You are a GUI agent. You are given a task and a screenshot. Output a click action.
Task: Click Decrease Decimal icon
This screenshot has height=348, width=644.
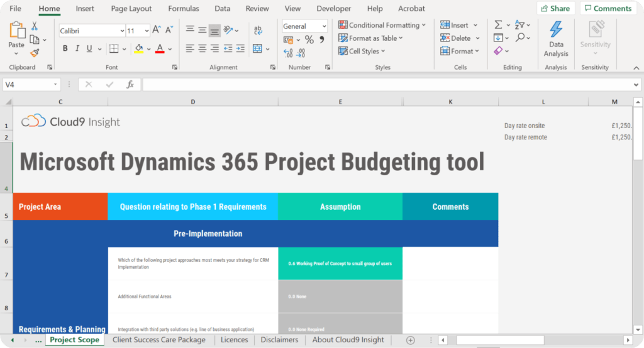click(301, 53)
